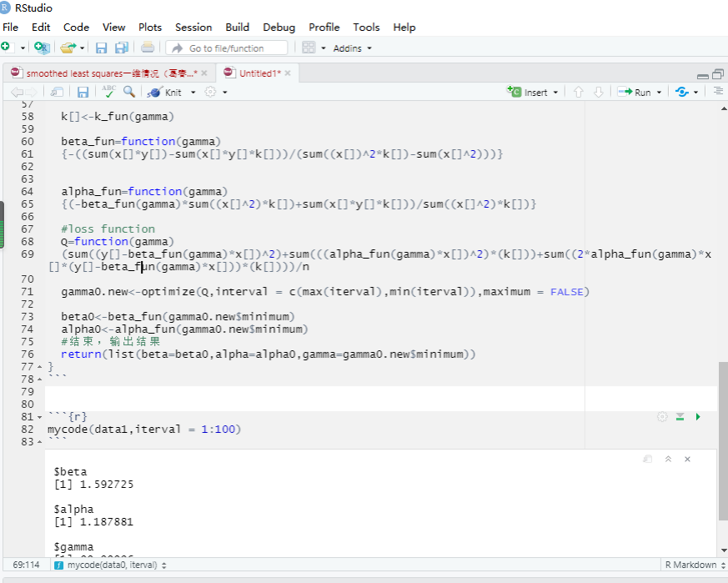Click the Open File folder icon
Image resolution: width=728 pixels, height=583 pixels.
[68, 48]
